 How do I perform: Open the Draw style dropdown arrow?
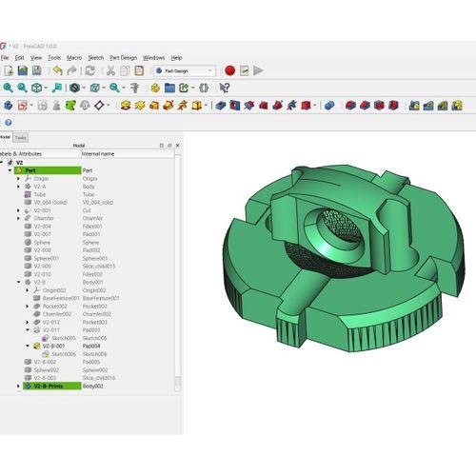84,89
